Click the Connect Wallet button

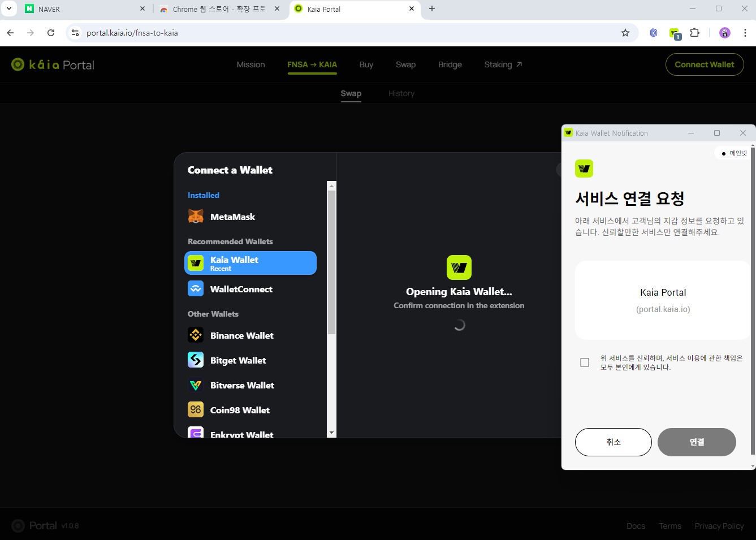point(705,64)
